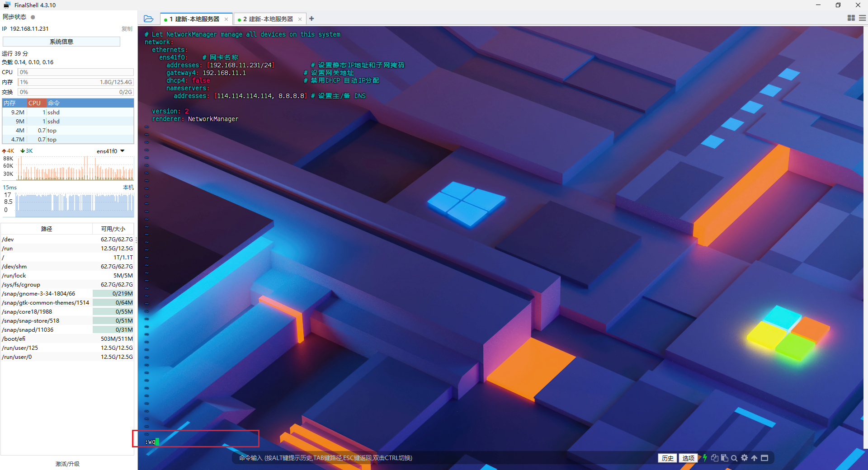Select the /sys/fs/cgroup disk row
Image resolution: width=868 pixels, height=470 pixels.
pyautogui.click(x=67, y=285)
